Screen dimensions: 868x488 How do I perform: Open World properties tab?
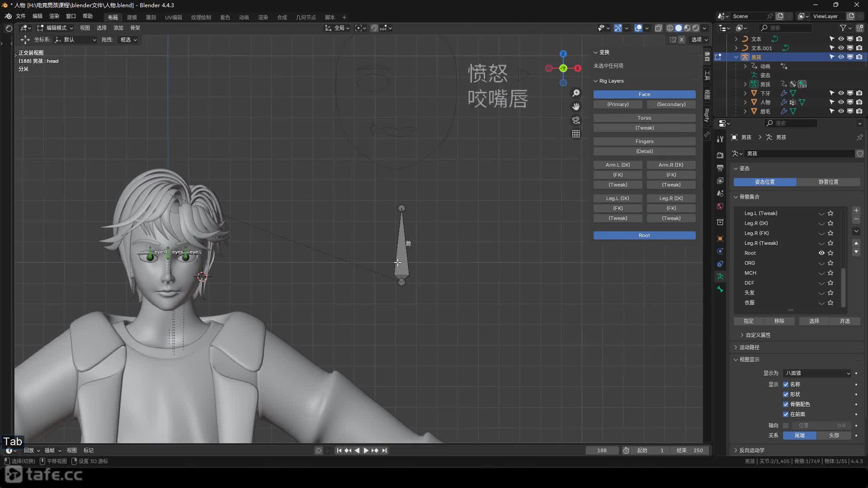tap(720, 206)
